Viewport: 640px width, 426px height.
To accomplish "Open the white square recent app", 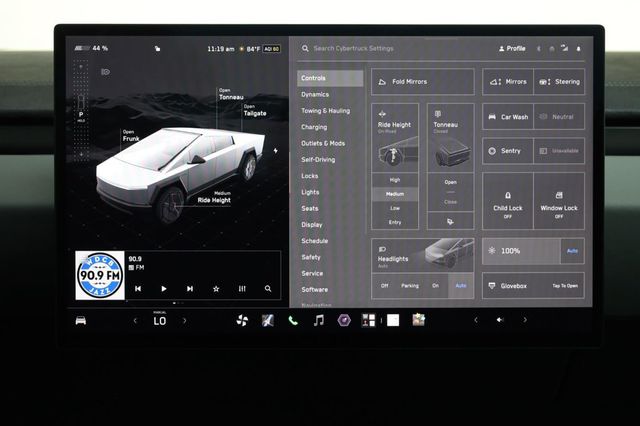I will (x=393, y=321).
